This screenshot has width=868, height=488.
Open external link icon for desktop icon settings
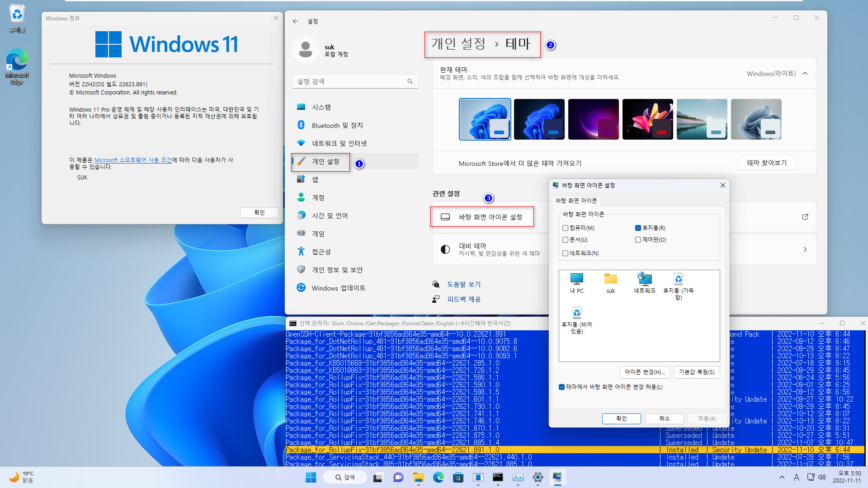point(805,217)
